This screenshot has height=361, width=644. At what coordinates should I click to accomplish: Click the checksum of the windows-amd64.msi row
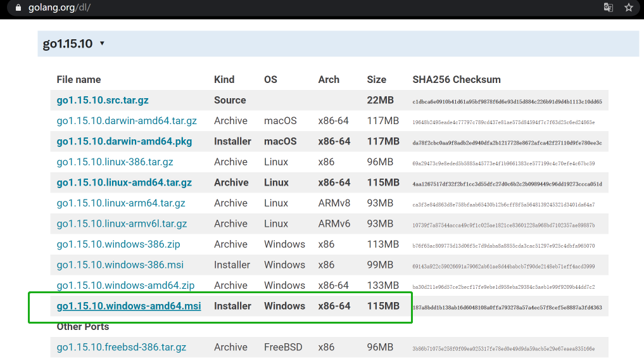click(x=507, y=307)
